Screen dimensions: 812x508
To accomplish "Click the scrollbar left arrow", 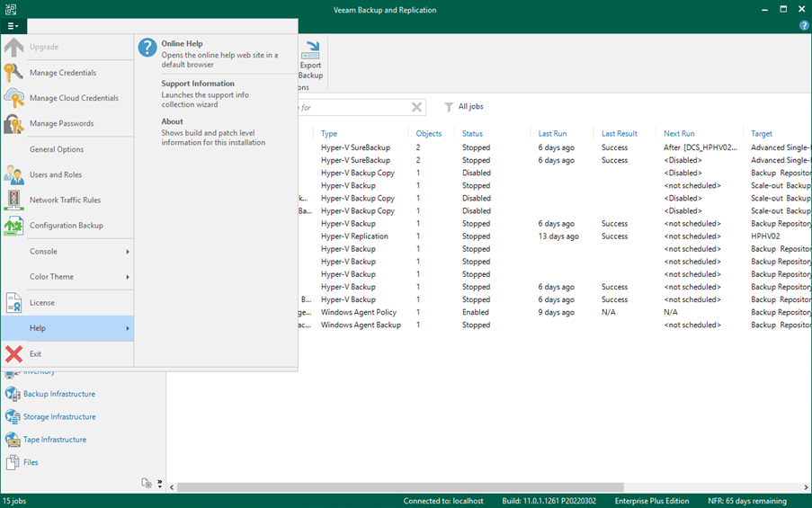I will click(x=172, y=487).
